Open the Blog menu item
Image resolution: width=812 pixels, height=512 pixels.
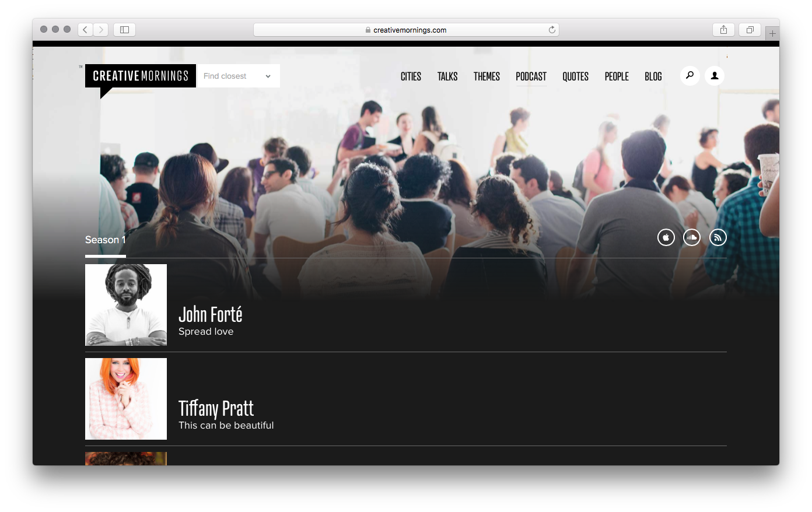pos(653,76)
